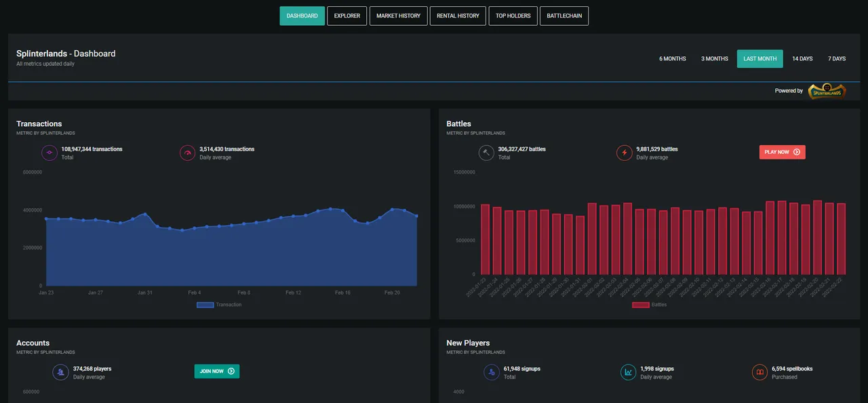The height and width of the screenshot is (403, 868).
Task: Click the 6,594 spellbooks purchased value
Action: pyautogui.click(x=792, y=369)
